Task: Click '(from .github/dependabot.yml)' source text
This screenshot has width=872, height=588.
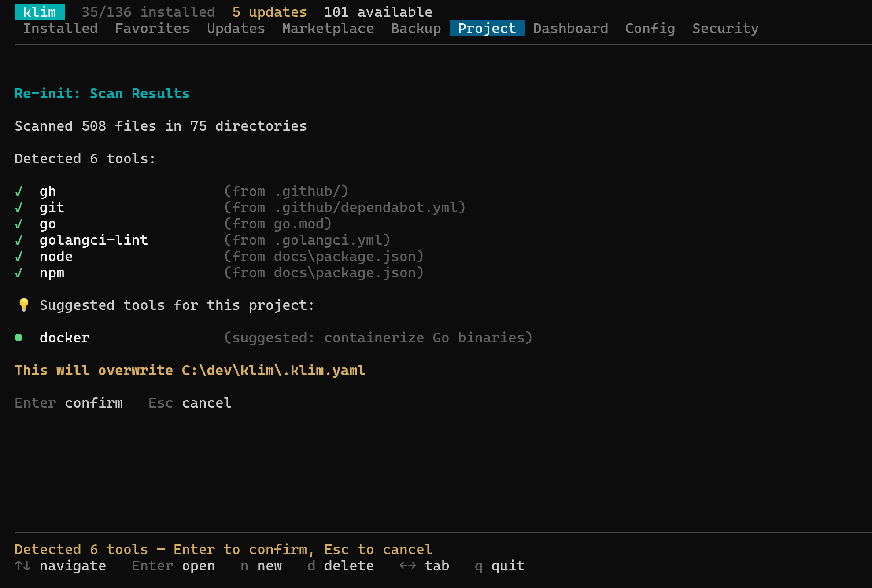Action: (x=345, y=208)
